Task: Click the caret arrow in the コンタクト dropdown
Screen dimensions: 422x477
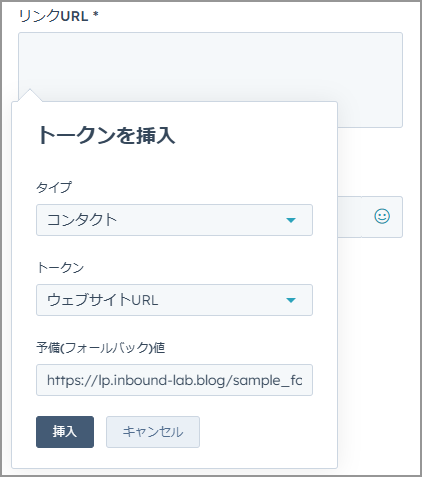Action: 291,220
